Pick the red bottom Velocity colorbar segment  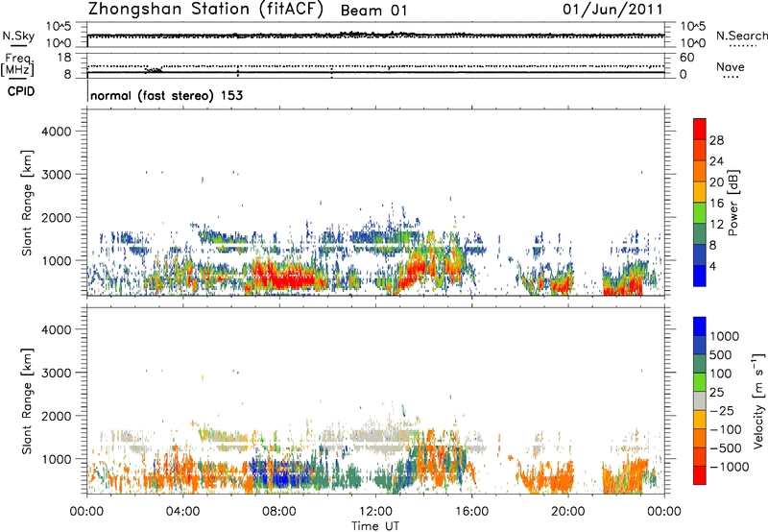(x=700, y=475)
